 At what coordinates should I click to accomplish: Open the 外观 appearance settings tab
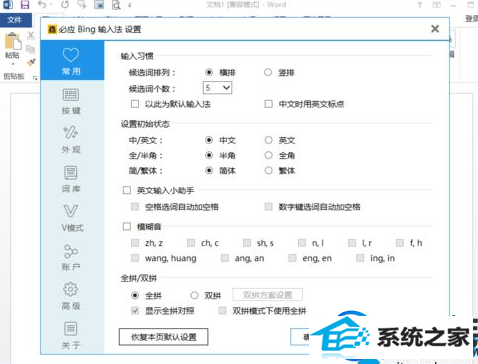point(71,140)
